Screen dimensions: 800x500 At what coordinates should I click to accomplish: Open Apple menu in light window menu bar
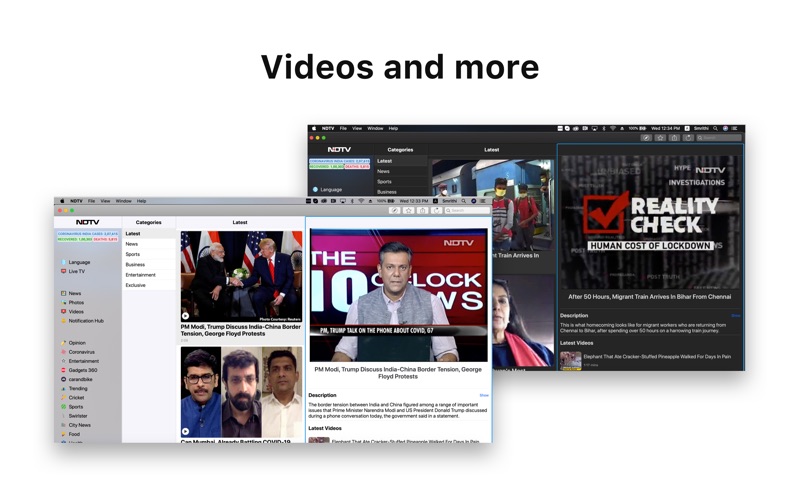62,201
